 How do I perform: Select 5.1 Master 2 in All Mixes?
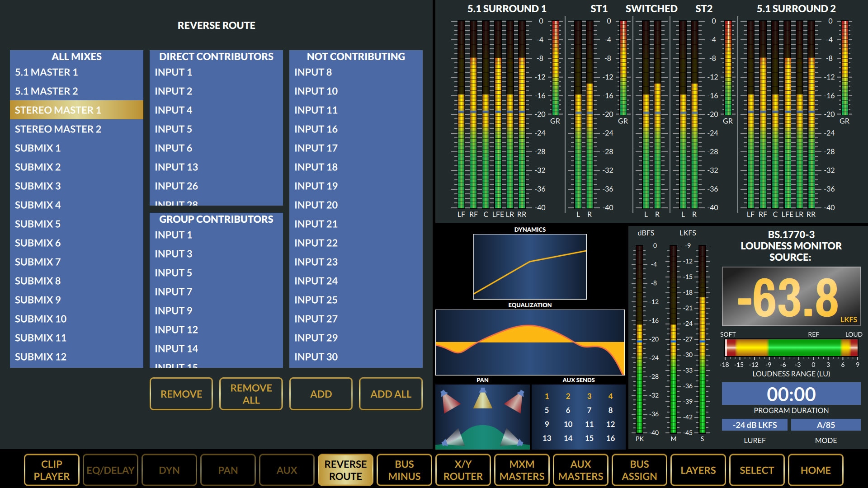[76, 91]
